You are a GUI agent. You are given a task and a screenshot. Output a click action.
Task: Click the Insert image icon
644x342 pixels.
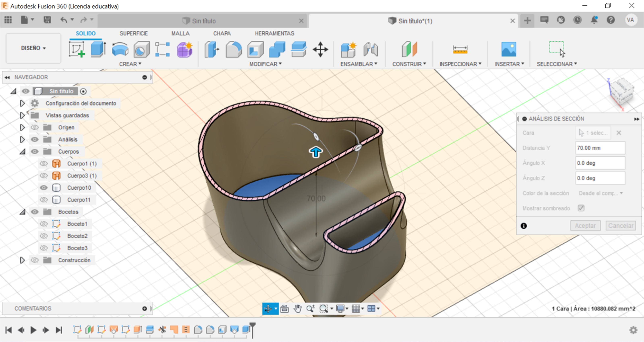pos(508,49)
